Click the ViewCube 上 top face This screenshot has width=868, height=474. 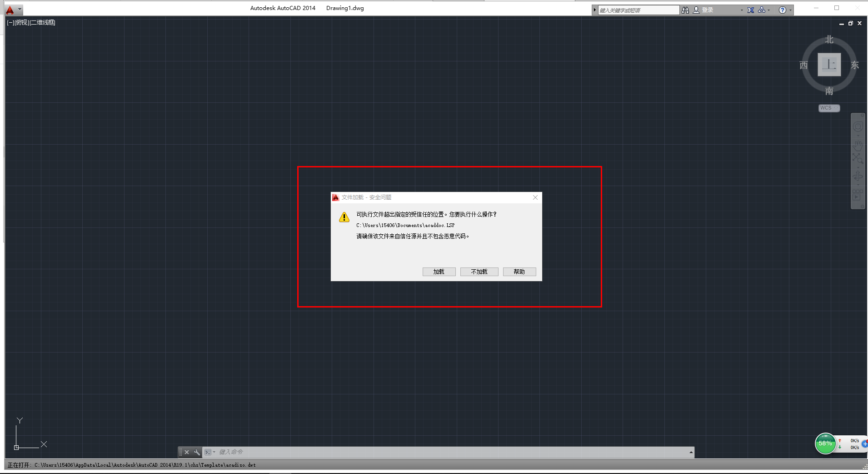[829, 65]
